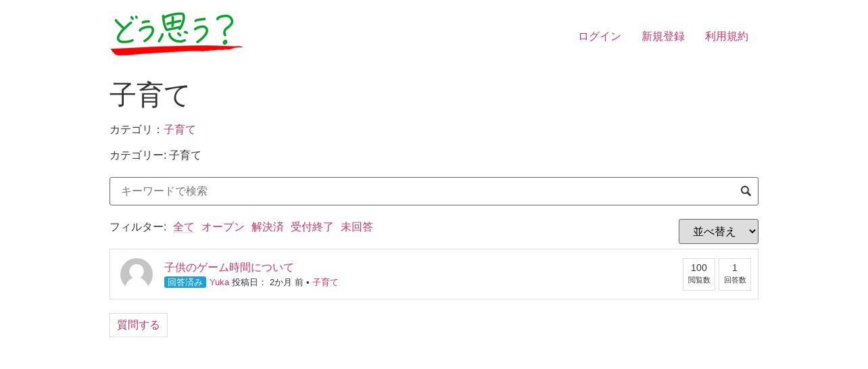
Task: Click the 質問する button
Action: pyautogui.click(x=139, y=325)
